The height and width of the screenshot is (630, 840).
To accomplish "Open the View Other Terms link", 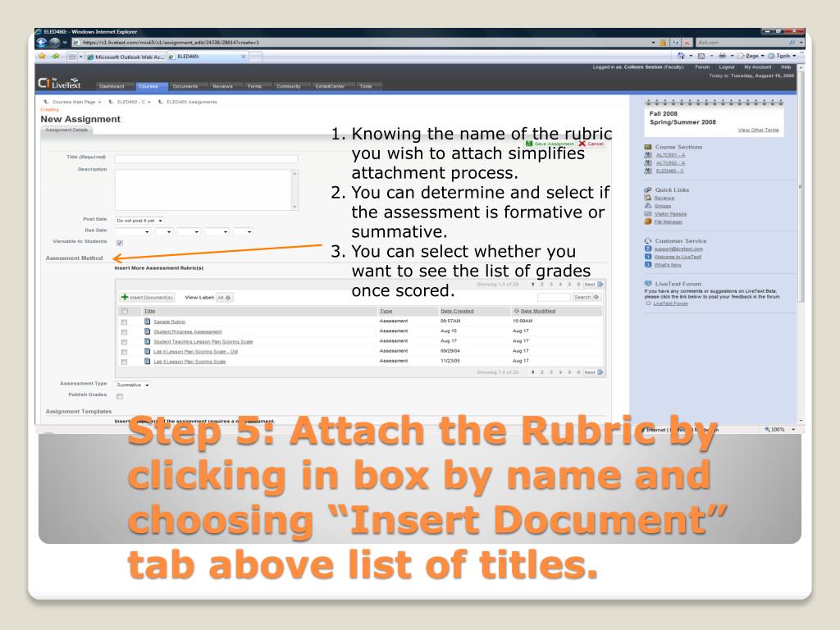I will click(758, 130).
